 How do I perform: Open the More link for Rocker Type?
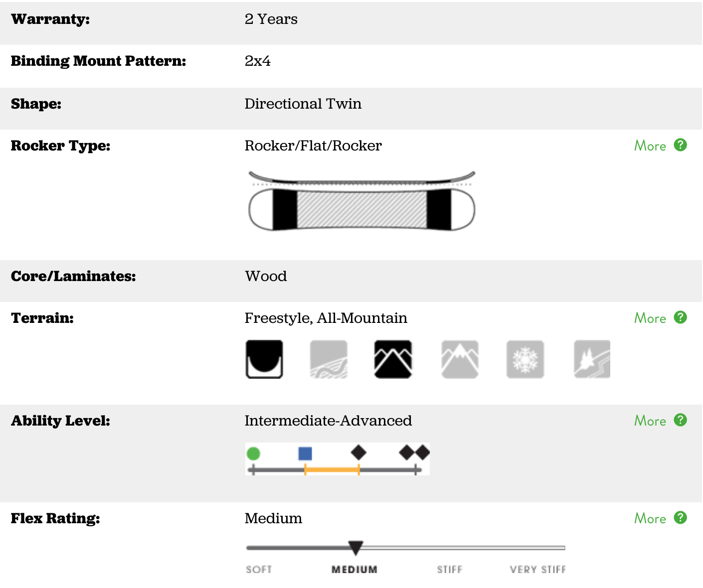(650, 146)
